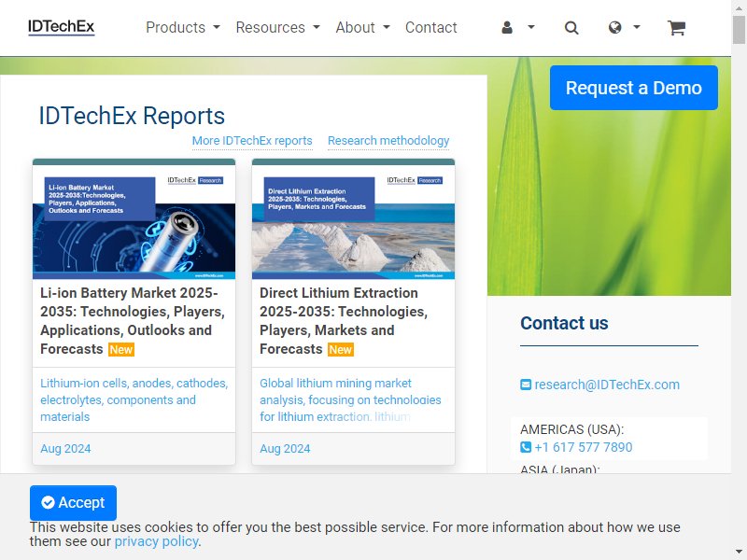
Task: Open the shopping cart icon
Action: coord(676,28)
